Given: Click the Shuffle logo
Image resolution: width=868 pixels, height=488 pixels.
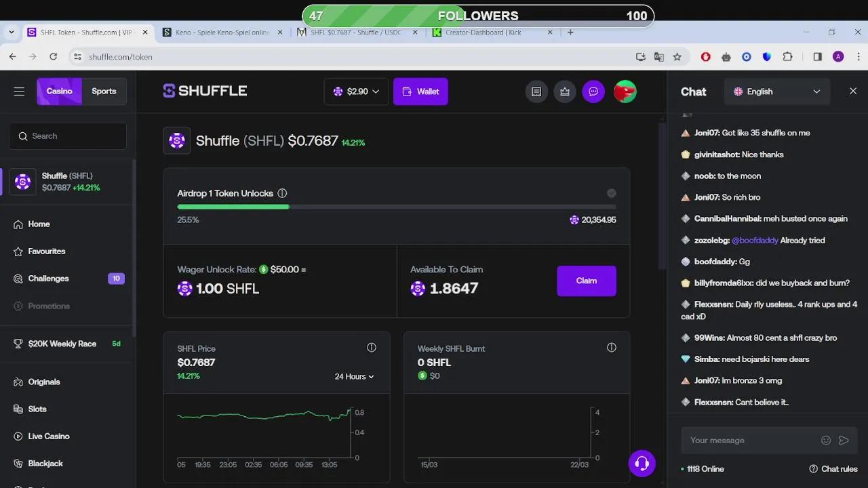Looking at the screenshot, I should pyautogui.click(x=205, y=91).
